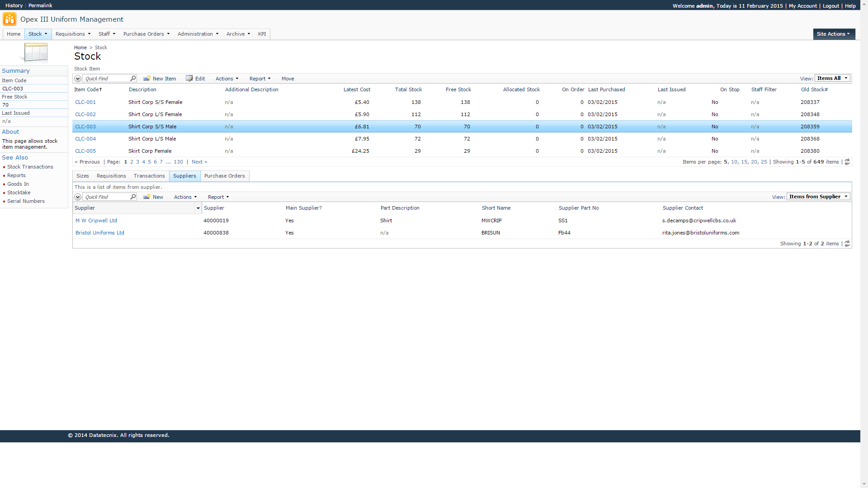Open the Items All view dropdown
The image size is (868, 488).
click(832, 78)
